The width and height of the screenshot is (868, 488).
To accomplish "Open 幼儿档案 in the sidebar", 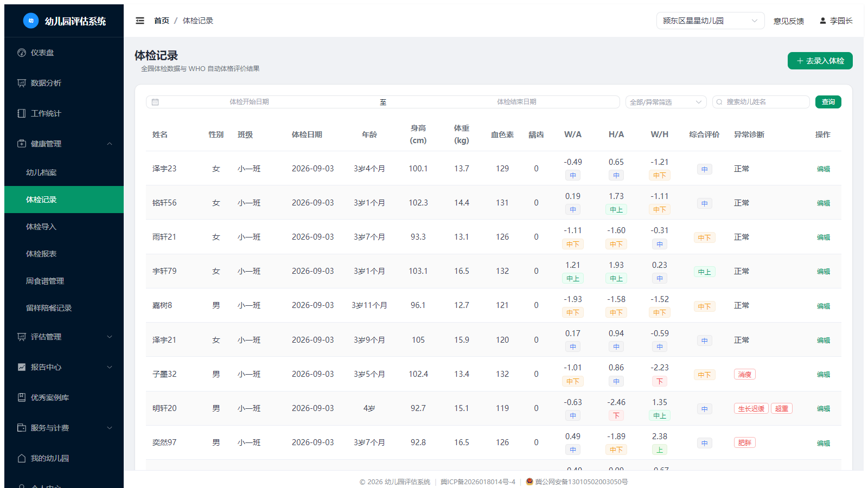I will (64, 172).
